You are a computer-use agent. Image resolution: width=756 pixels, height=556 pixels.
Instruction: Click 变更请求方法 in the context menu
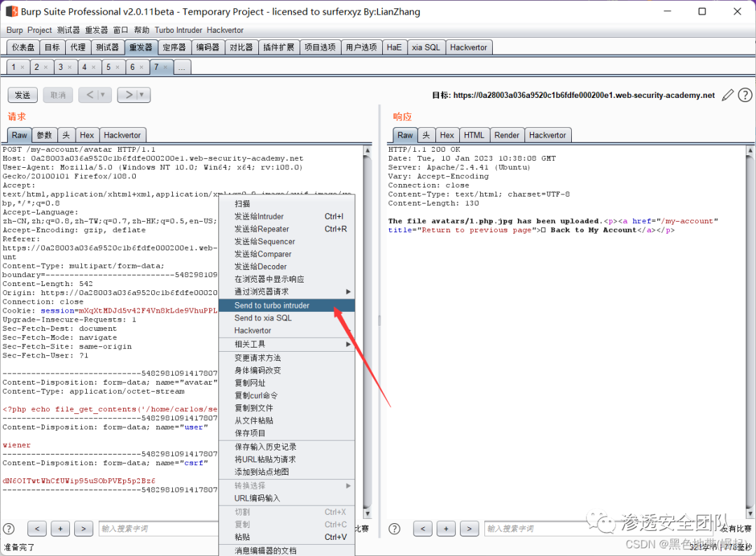click(x=287, y=357)
